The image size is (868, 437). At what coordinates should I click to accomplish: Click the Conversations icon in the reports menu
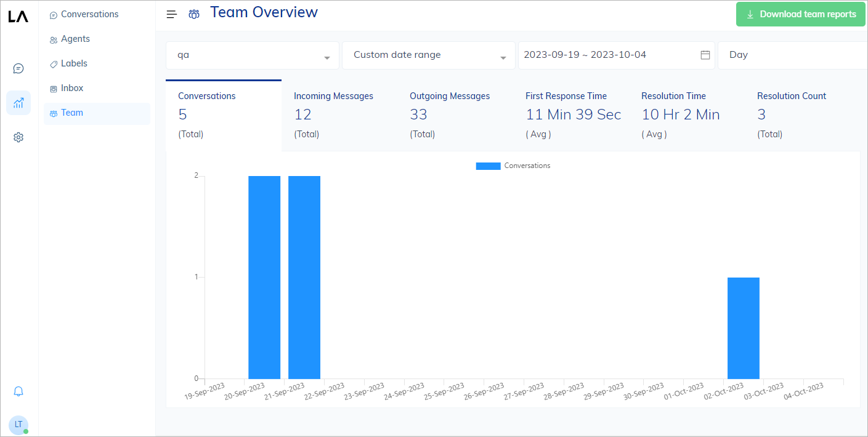pyautogui.click(x=54, y=15)
